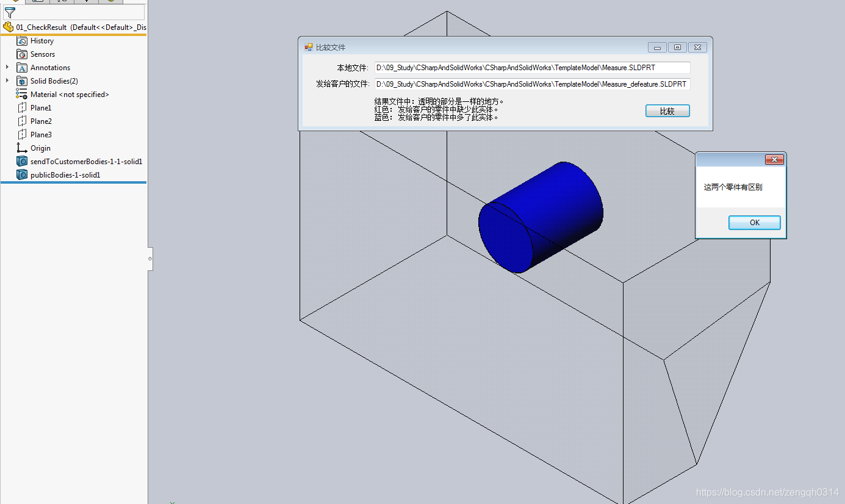
Task: Focus the 本地文件 path field
Action: point(532,68)
